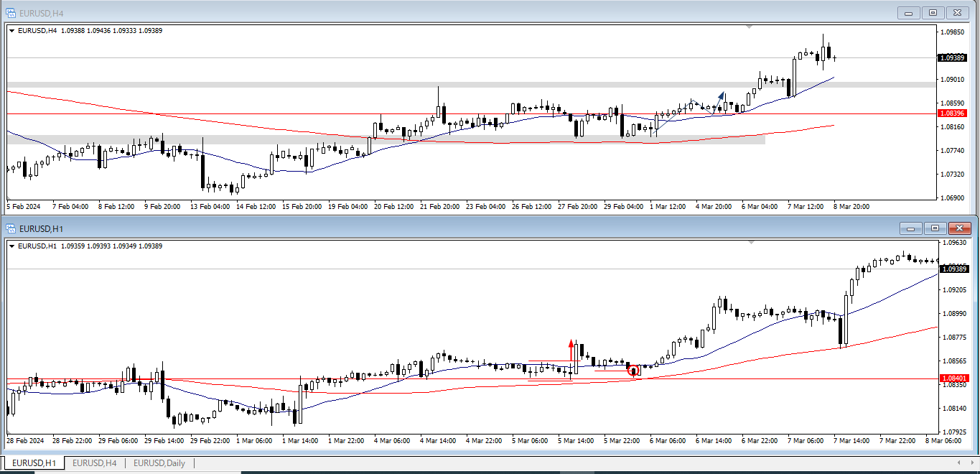The width and height of the screenshot is (980, 474).
Task: Select the red up arrow on H1 chart
Action: (x=571, y=348)
